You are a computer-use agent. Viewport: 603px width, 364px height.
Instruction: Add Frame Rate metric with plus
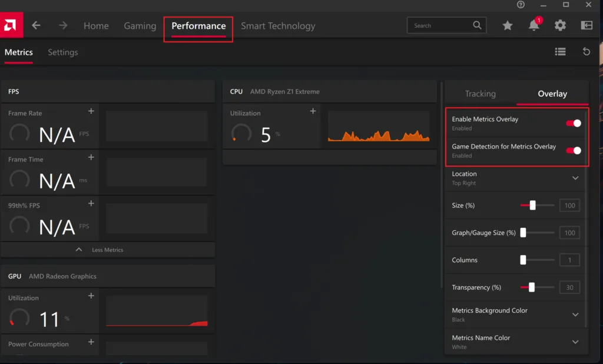pyautogui.click(x=91, y=111)
